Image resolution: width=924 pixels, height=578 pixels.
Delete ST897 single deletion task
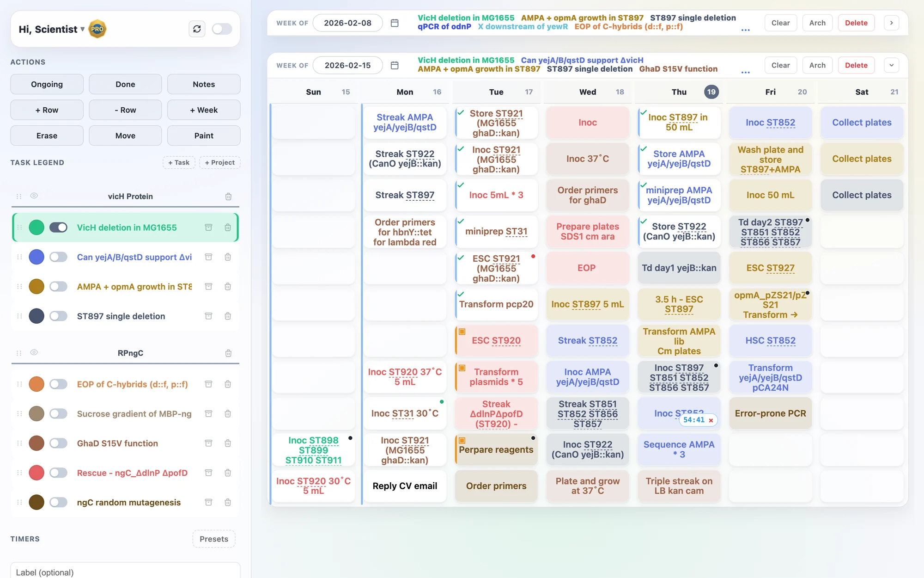(228, 316)
